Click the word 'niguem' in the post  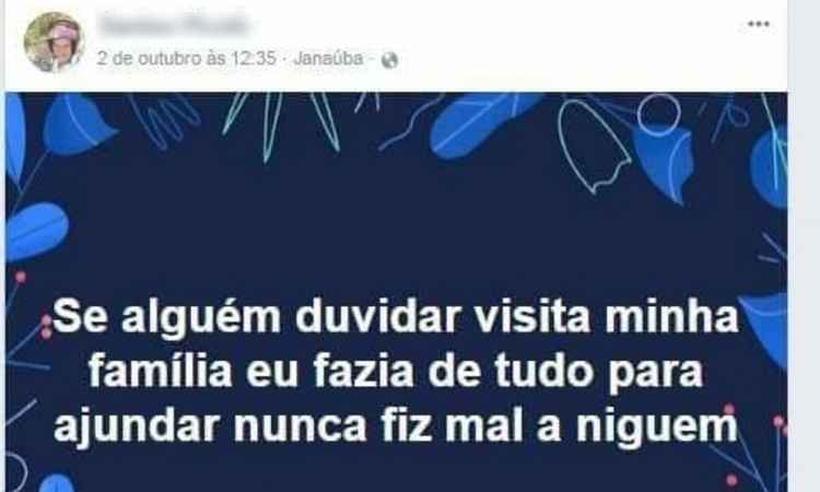click(657, 427)
